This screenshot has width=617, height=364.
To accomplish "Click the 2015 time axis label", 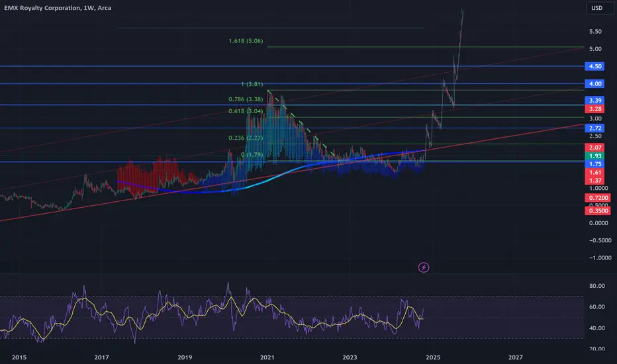I will 19,357.
